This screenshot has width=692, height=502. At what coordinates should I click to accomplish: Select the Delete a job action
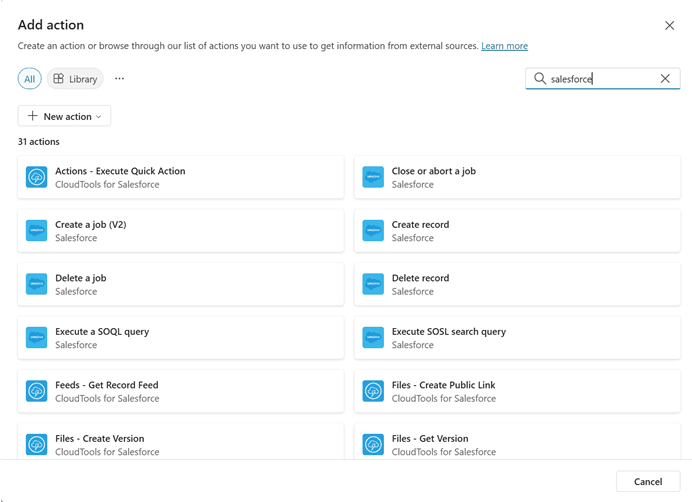pyautogui.click(x=180, y=284)
